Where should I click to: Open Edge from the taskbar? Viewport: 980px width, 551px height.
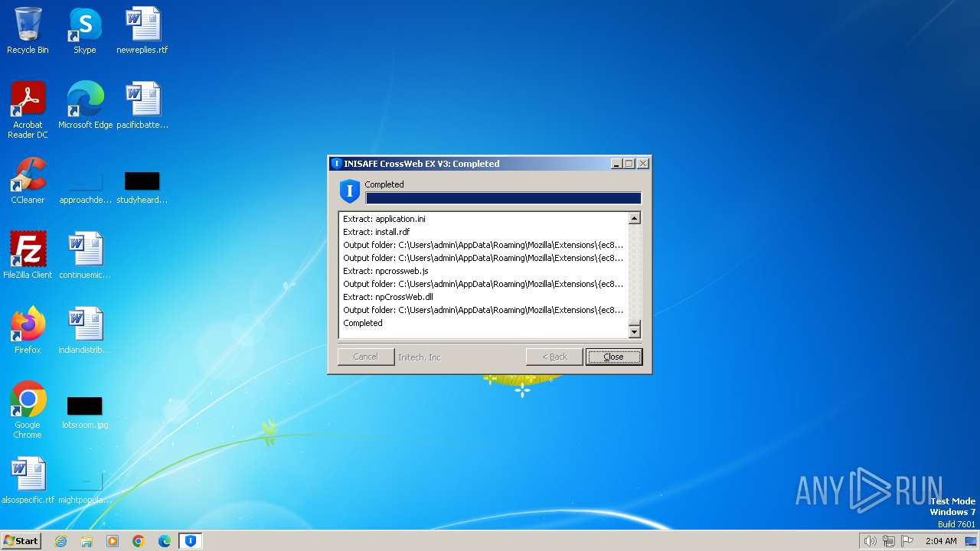tap(165, 541)
